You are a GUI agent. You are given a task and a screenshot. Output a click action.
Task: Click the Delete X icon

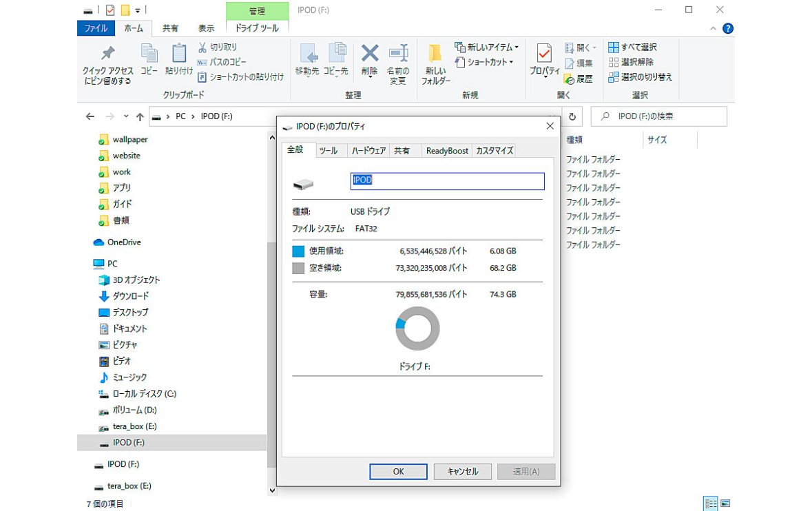[370, 53]
